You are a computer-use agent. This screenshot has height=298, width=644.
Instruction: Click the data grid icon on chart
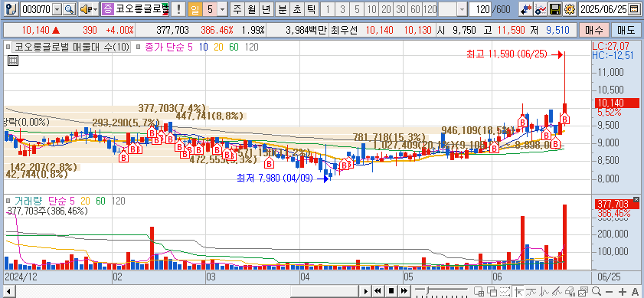click(13, 61)
